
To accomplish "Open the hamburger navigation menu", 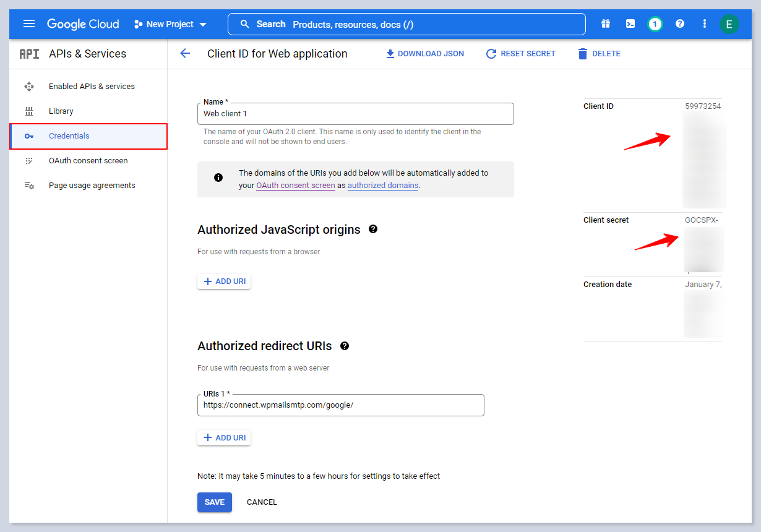I will [29, 24].
